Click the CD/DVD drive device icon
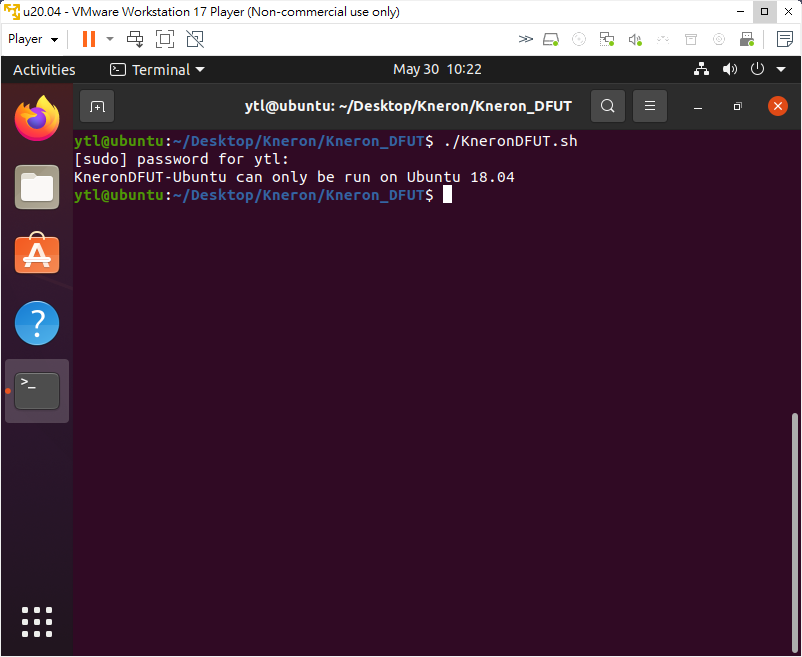Viewport: 802px width, 657px height. click(x=578, y=39)
